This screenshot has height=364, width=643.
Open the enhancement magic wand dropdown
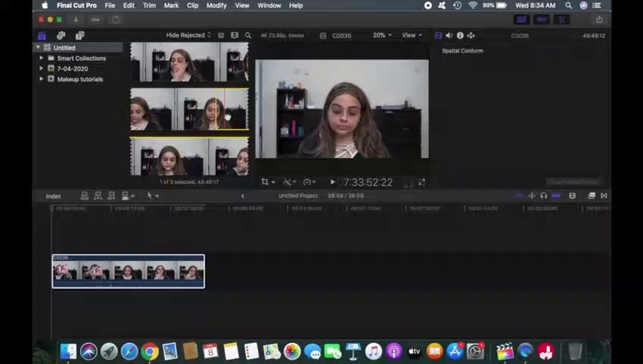click(290, 182)
